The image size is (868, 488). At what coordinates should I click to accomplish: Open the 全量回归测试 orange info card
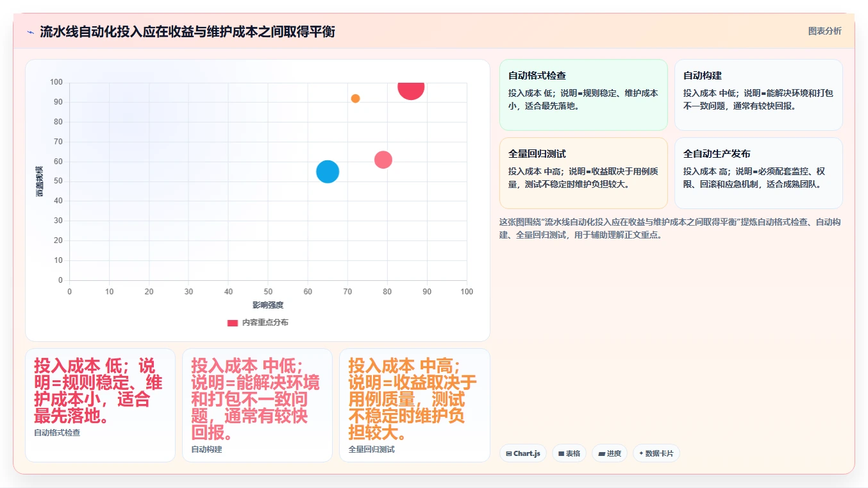pyautogui.click(x=583, y=173)
